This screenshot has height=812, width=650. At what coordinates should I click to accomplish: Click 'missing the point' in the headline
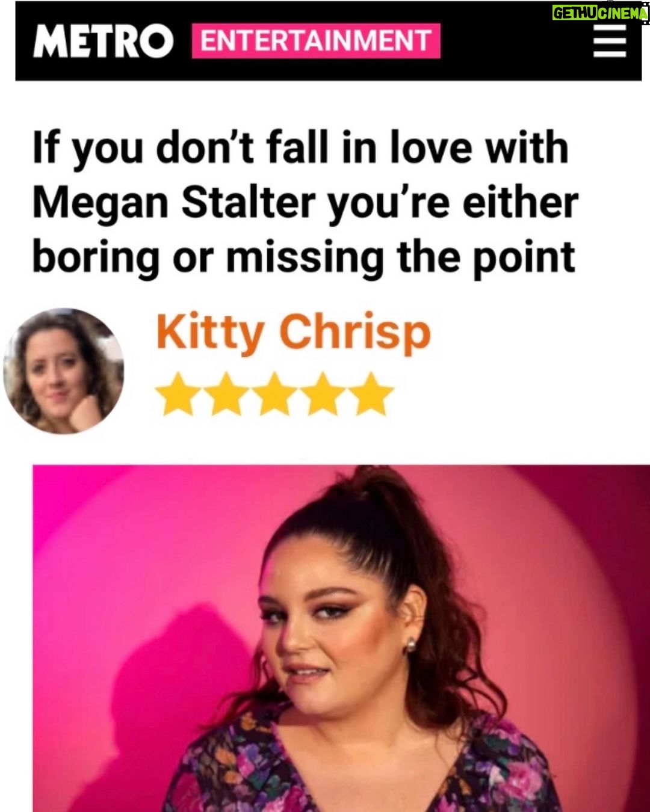point(401,257)
